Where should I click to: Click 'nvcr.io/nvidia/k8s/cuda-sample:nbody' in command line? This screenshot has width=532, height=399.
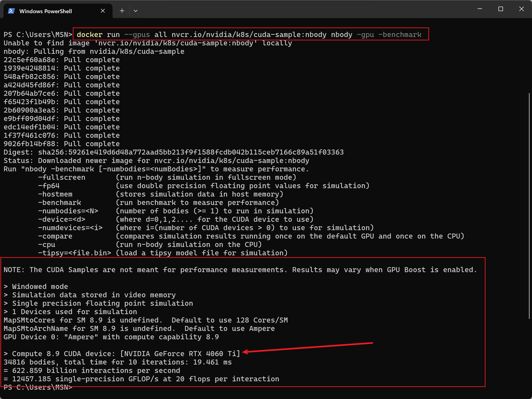click(x=249, y=35)
